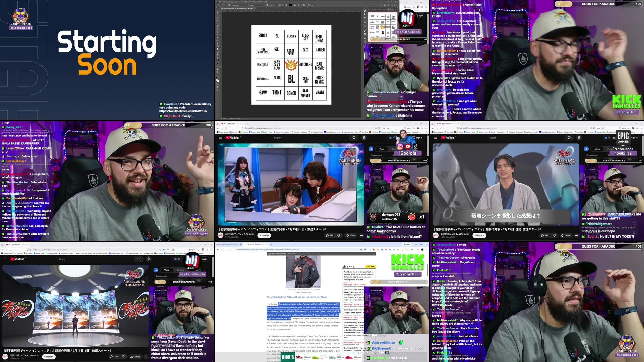Click the TikTok icon in the socials panel

(x=416, y=146)
